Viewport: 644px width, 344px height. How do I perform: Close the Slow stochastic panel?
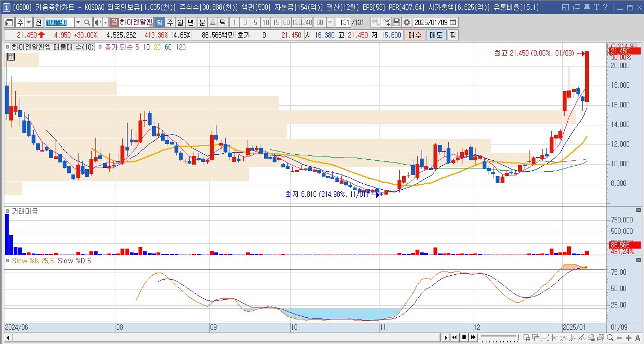[x=638, y=260]
